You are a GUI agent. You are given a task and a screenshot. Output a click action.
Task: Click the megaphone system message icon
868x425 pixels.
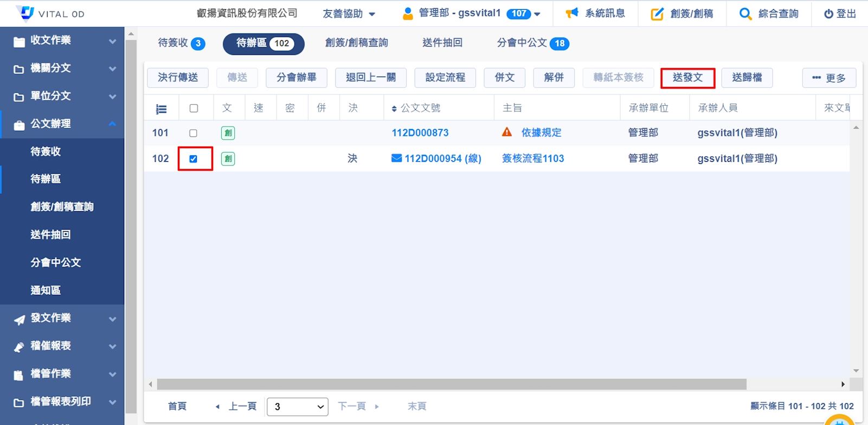(x=571, y=14)
